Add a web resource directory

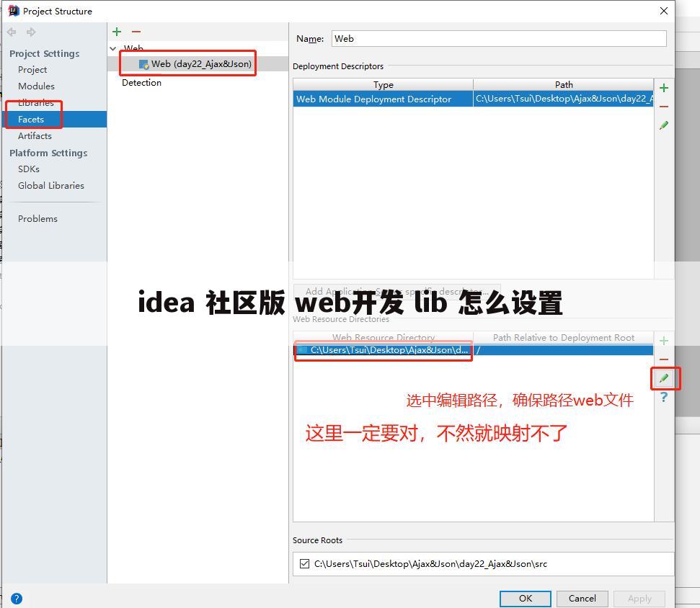coord(664,341)
